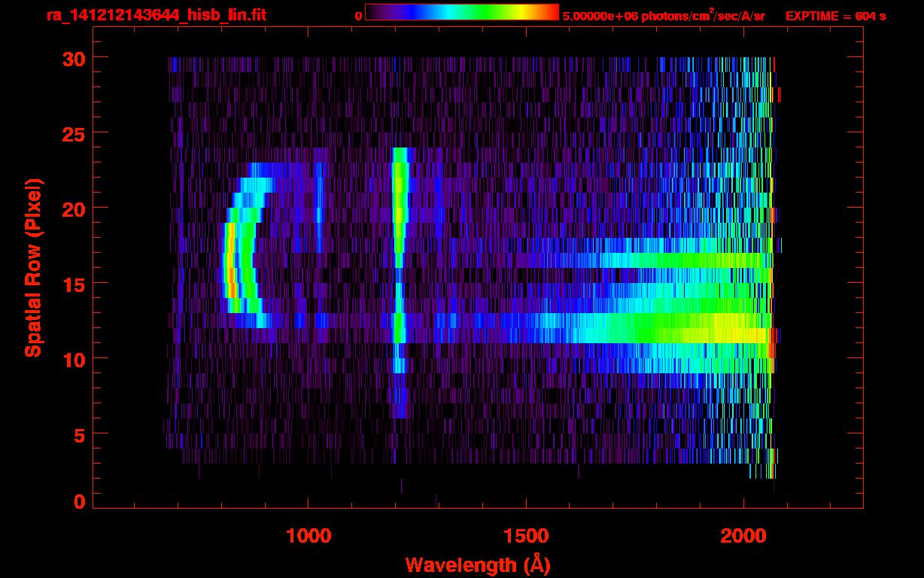Image resolution: width=924 pixels, height=578 pixels.
Task: Click the y-axis tick label 10
Action: click(x=74, y=359)
